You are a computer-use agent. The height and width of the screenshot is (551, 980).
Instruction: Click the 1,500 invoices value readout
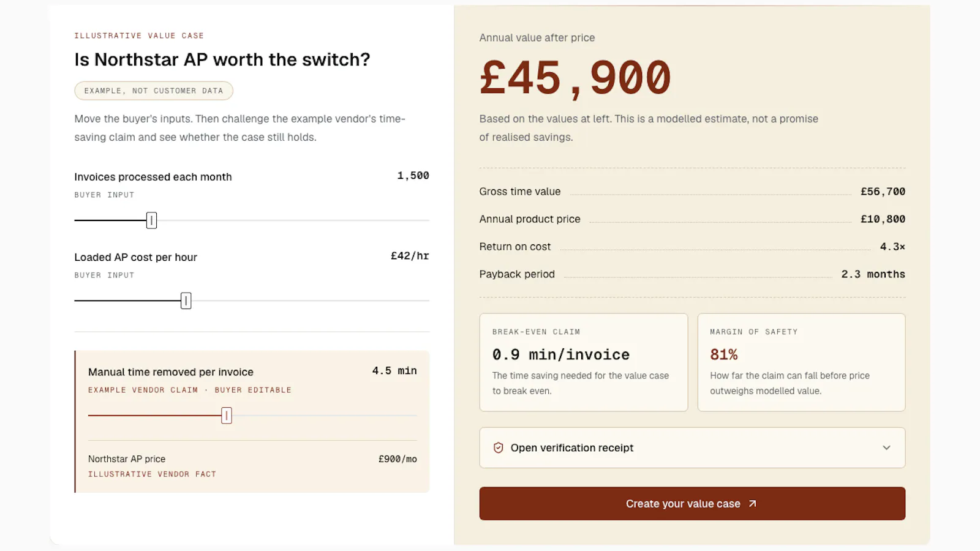(x=413, y=176)
